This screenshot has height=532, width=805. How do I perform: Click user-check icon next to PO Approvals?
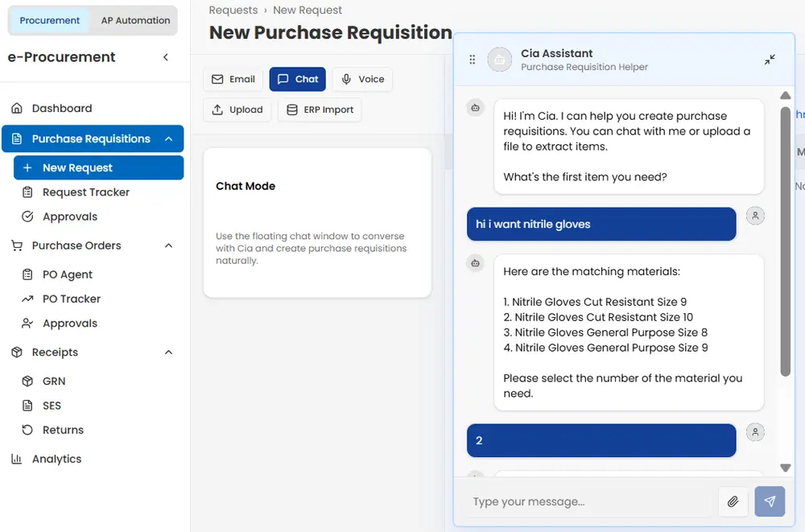click(27, 324)
